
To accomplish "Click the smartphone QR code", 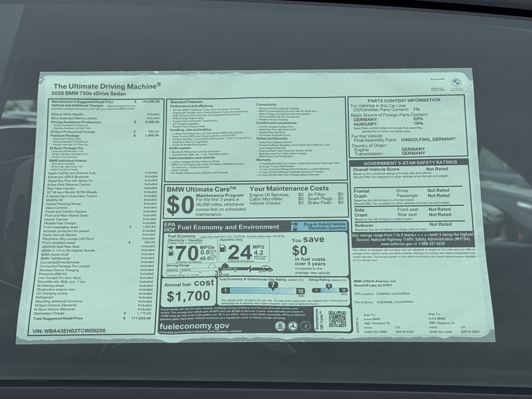I will pos(337,318).
